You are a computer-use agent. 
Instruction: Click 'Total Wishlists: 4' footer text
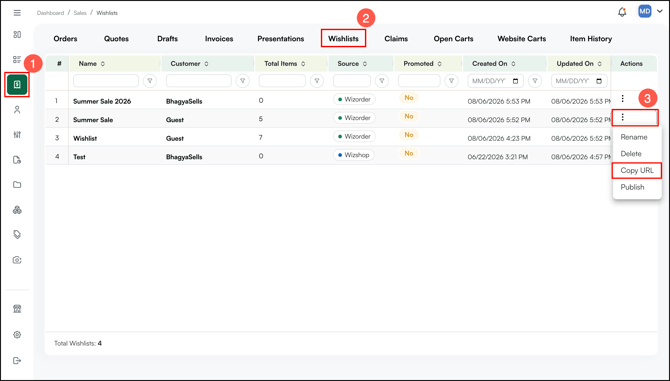point(78,343)
